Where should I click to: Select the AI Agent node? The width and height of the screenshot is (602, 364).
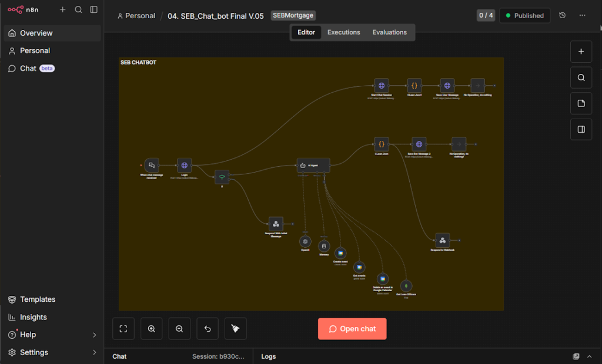(x=313, y=166)
